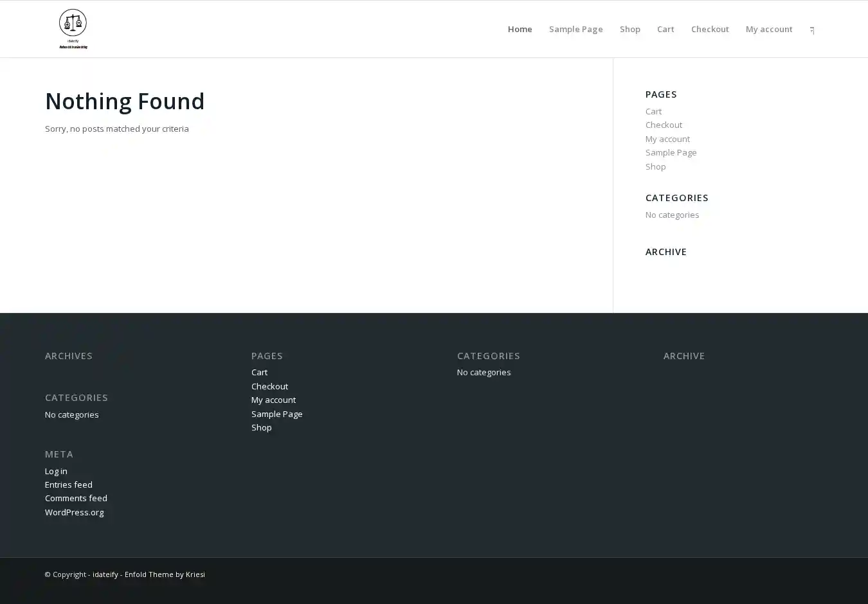The image size is (868, 604).
Task: Open the Entries feed link
Action: tap(68, 484)
